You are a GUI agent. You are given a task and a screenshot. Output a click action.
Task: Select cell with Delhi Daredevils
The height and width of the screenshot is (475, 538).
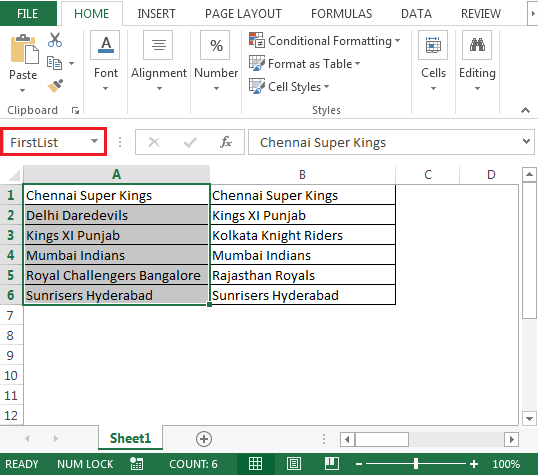[x=116, y=216]
